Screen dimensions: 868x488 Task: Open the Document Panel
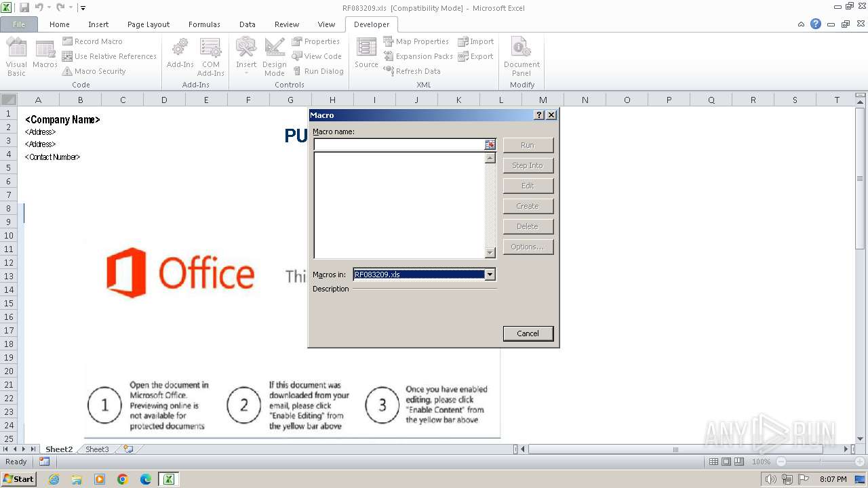pos(521,57)
